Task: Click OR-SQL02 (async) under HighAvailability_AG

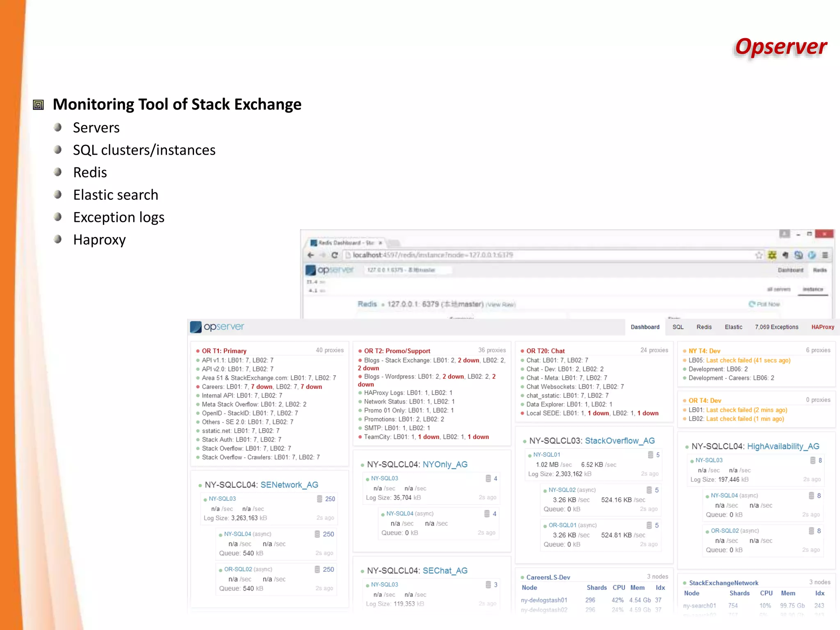Action: [735, 531]
